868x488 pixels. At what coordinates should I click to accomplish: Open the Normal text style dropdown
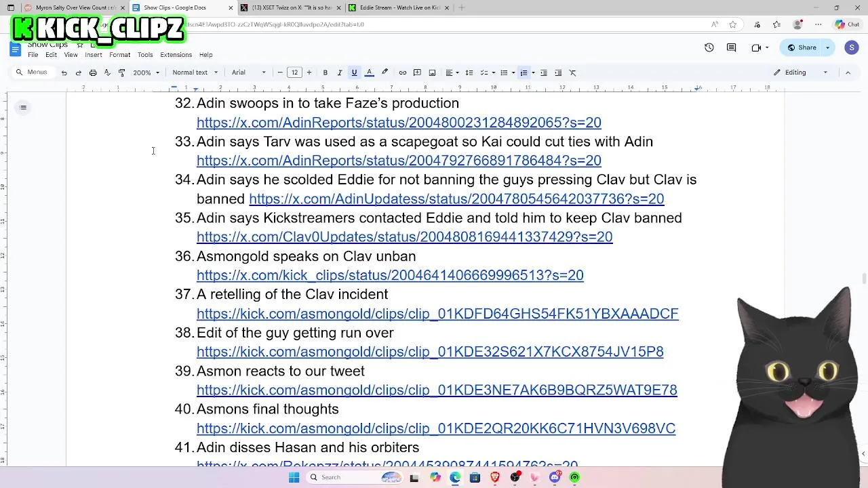point(195,73)
